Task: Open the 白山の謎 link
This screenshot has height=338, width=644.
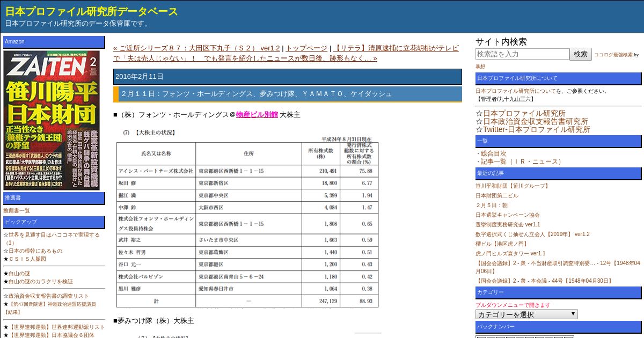Action: (19, 273)
